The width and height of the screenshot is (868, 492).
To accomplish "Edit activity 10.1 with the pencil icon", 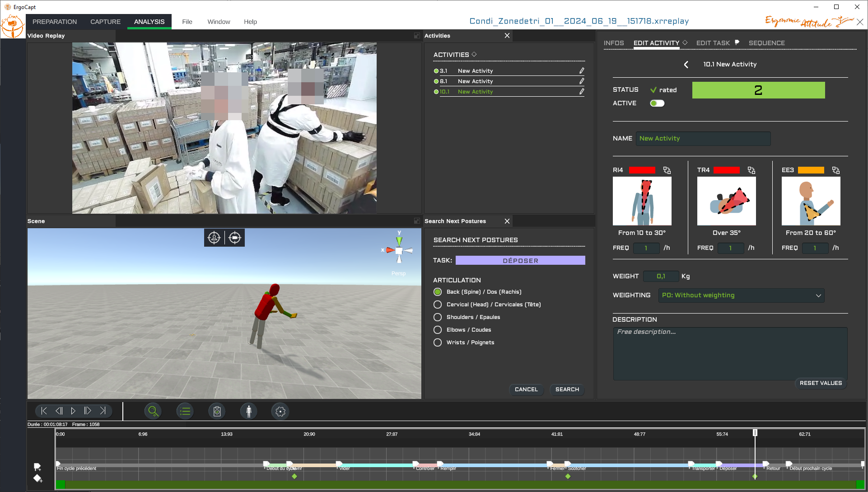I will pyautogui.click(x=582, y=92).
